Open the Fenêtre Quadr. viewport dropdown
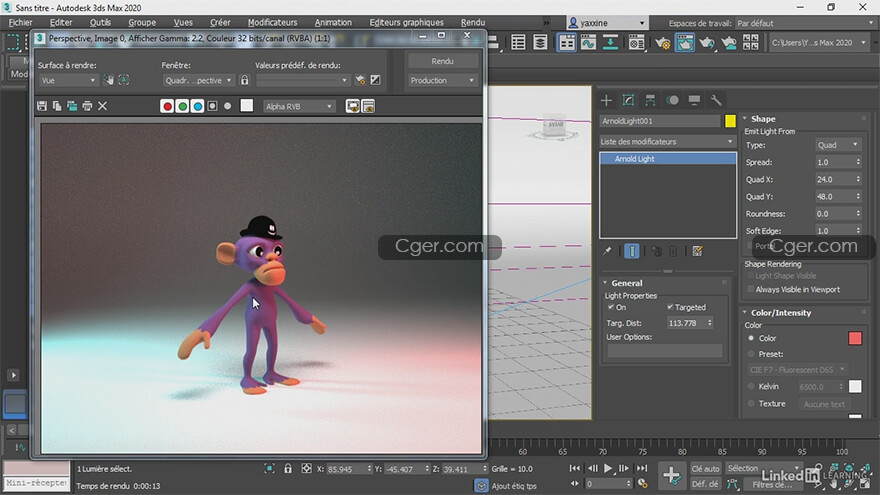880x495 pixels. click(198, 80)
